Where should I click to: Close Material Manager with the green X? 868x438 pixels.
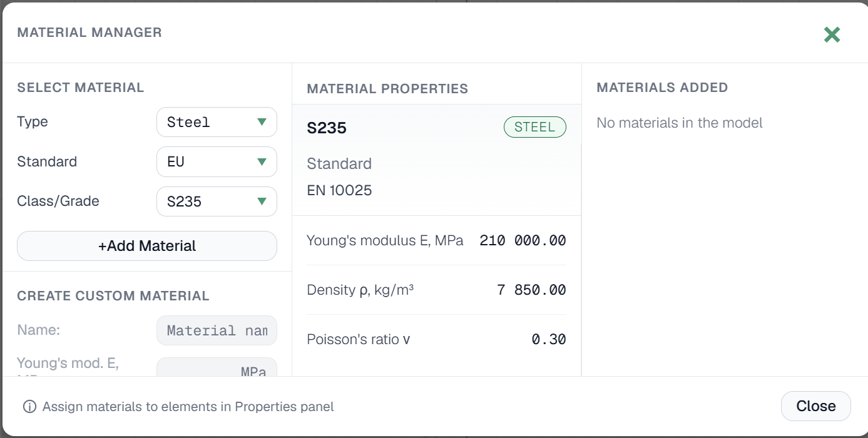point(832,34)
